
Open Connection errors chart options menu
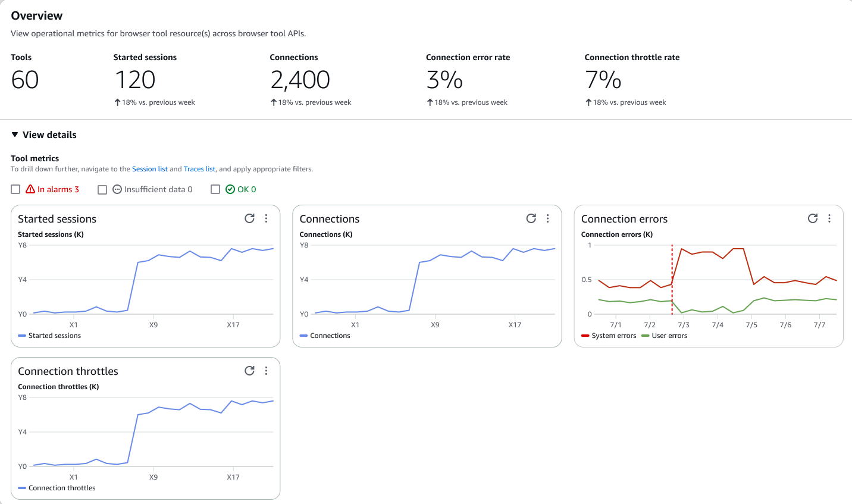(829, 218)
